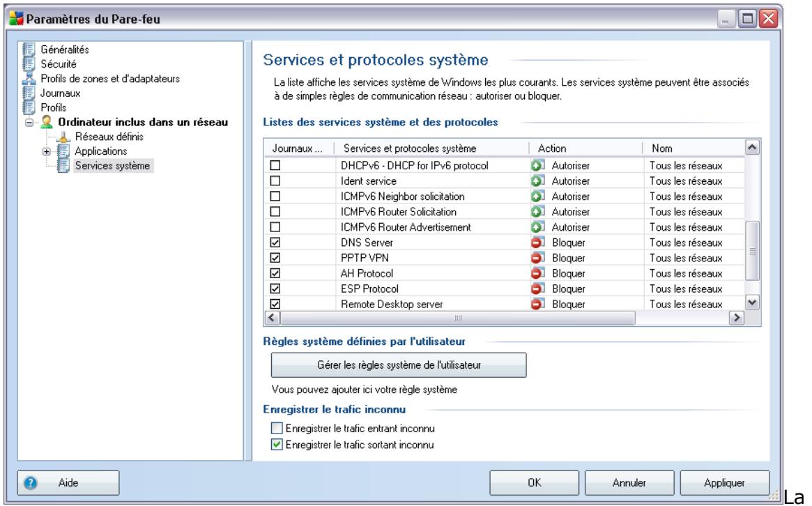Click the blue help question mark icon
This screenshot has height=506, width=812.
coord(31,483)
